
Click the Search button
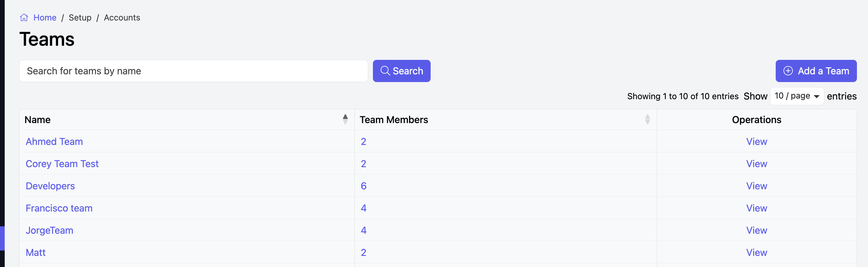[x=401, y=71]
